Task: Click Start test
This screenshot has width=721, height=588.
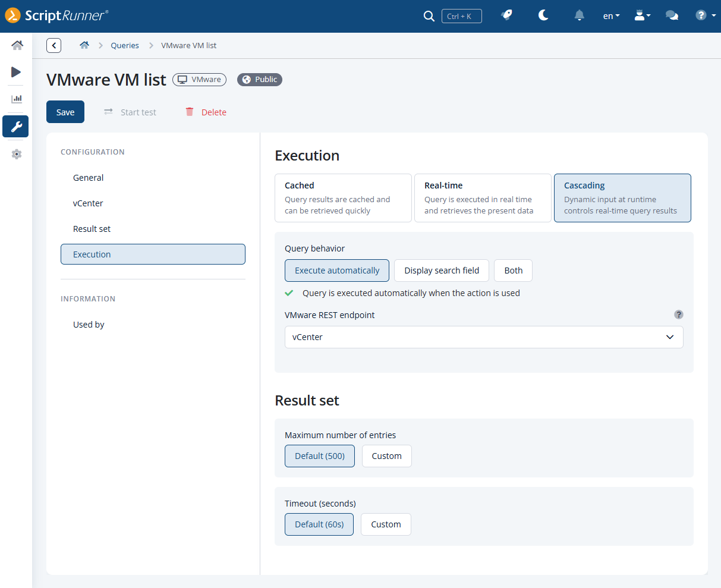Action: click(130, 112)
